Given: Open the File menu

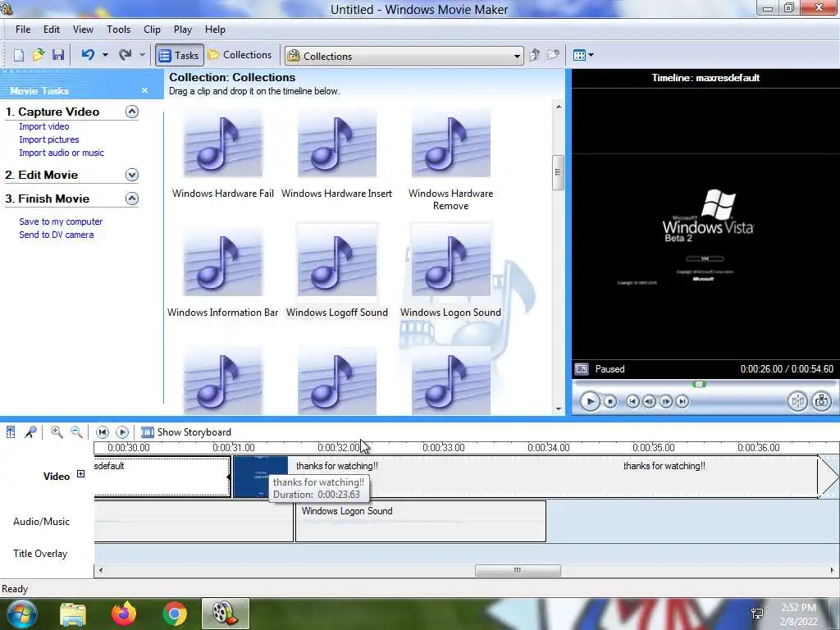Looking at the screenshot, I should click(23, 30).
